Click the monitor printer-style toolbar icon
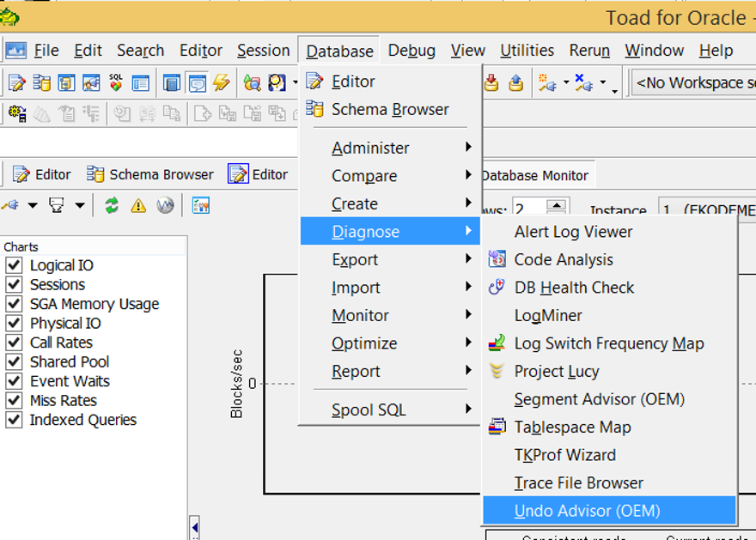The height and width of the screenshot is (540, 756). [57, 206]
